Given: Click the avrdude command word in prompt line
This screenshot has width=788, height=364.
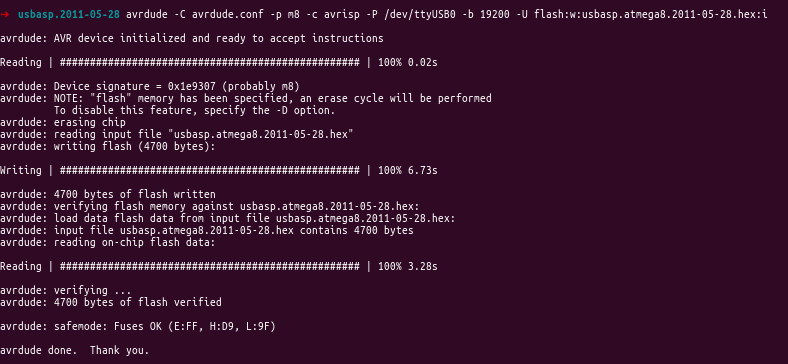Looking at the screenshot, I should [147, 15].
